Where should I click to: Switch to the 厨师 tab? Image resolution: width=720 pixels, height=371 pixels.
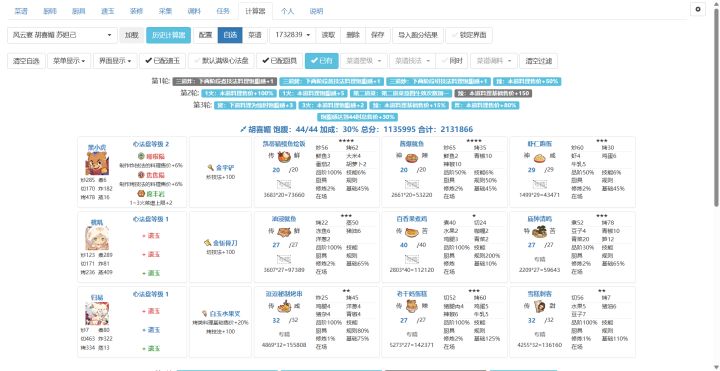50,11
